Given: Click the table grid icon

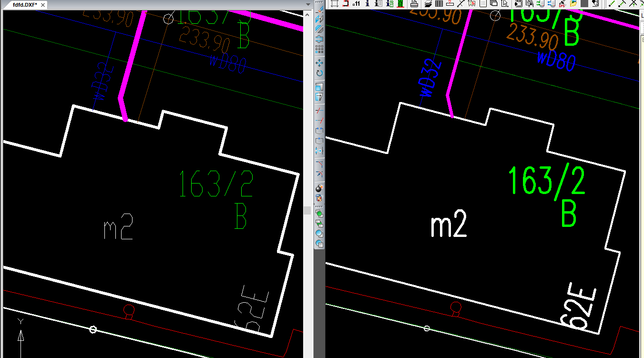Looking at the screenshot, I should pyautogui.click(x=439, y=3).
